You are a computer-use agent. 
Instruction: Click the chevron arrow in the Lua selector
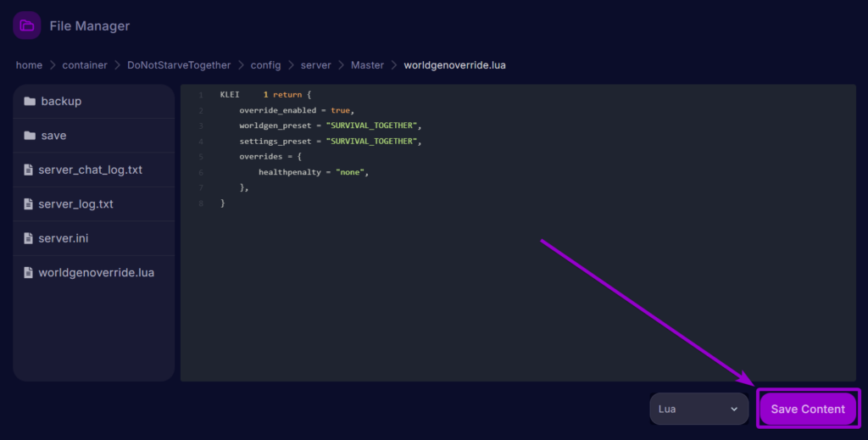coord(734,409)
